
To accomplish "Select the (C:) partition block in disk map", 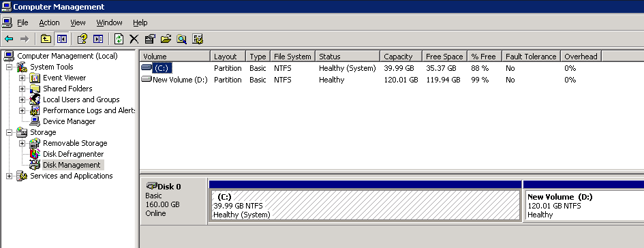I will (x=365, y=201).
